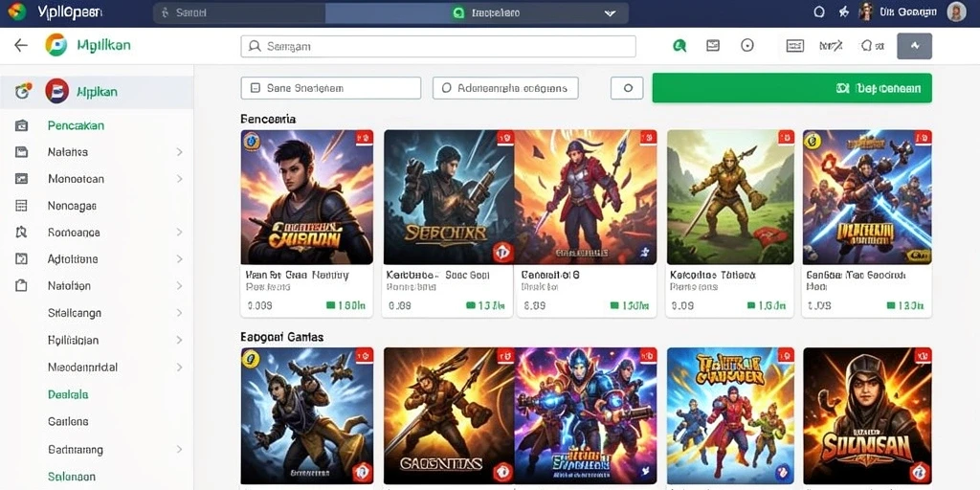This screenshot has height=490, width=980.
Task: Expand the Sadnarang sidebar item chevron
Action: tap(179, 449)
